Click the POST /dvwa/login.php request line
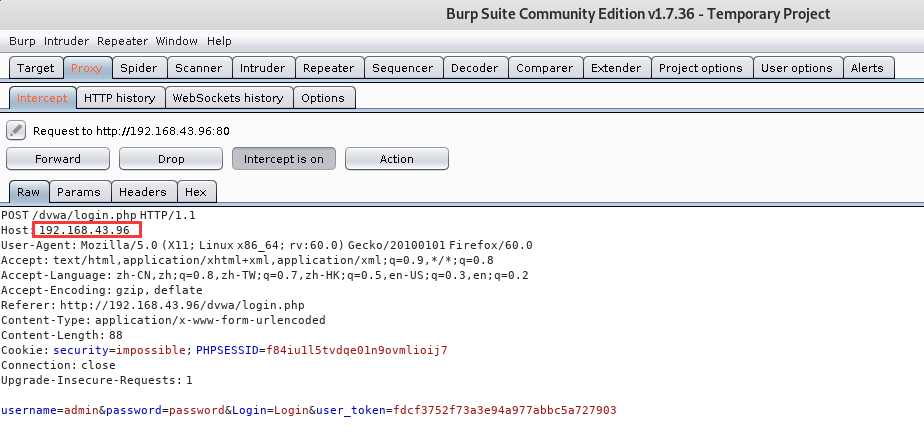Viewport: 924px width, 445px height. coord(98,215)
